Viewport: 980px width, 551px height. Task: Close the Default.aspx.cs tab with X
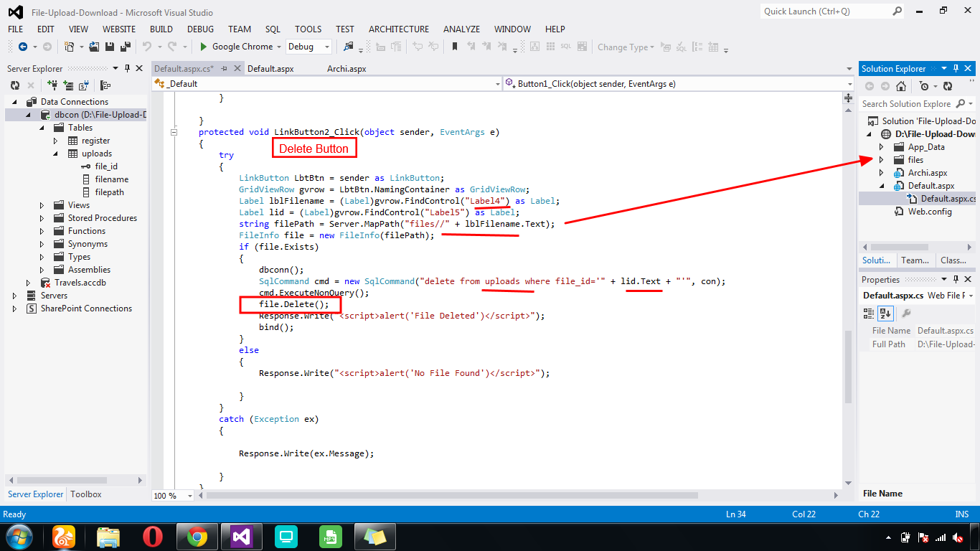click(236, 69)
